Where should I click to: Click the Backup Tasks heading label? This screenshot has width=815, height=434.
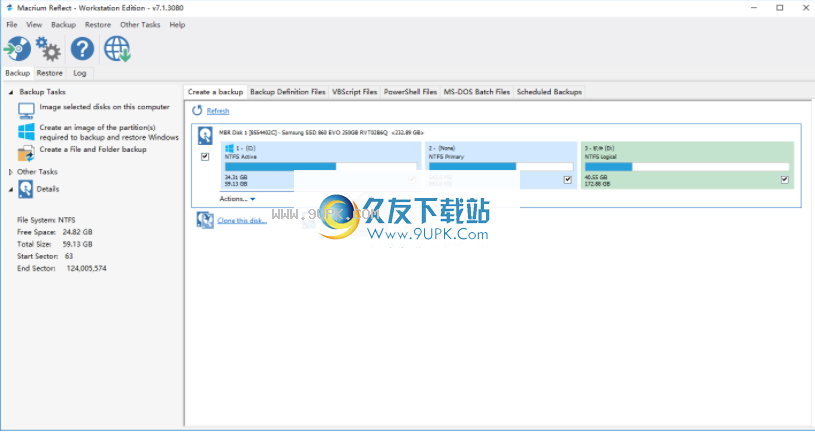pyautogui.click(x=43, y=92)
